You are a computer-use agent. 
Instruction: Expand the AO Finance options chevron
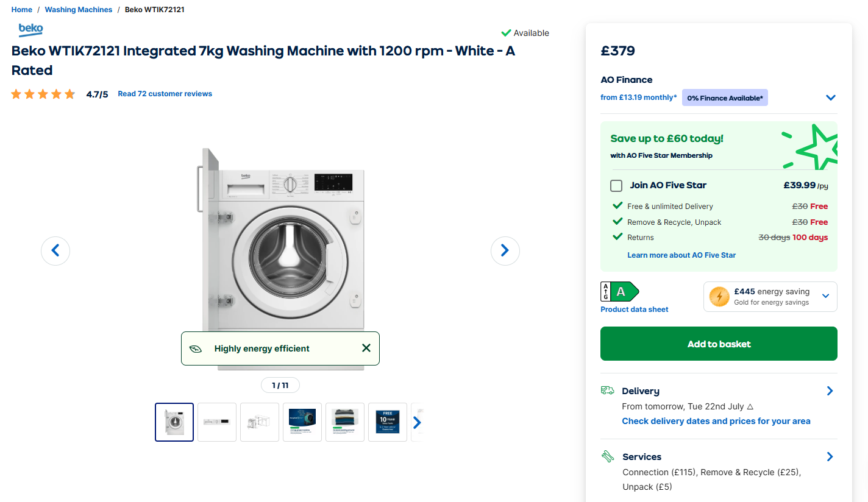[x=830, y=97]
